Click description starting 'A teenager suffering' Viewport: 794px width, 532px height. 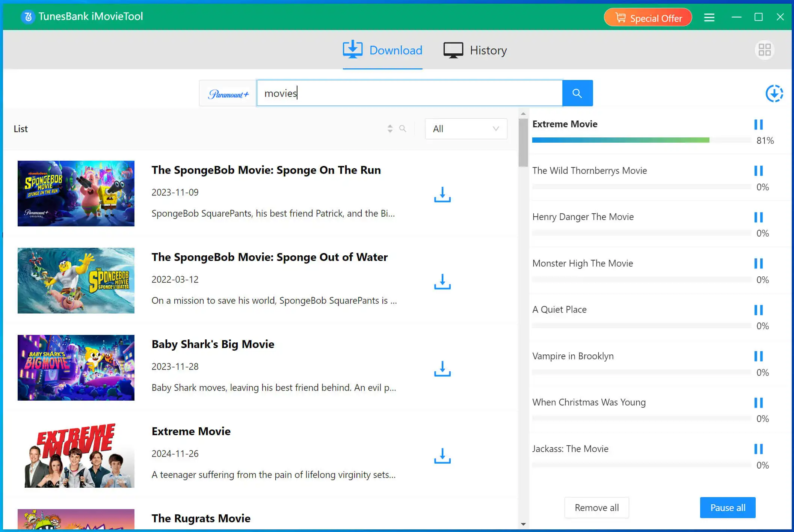pos(274,475)
